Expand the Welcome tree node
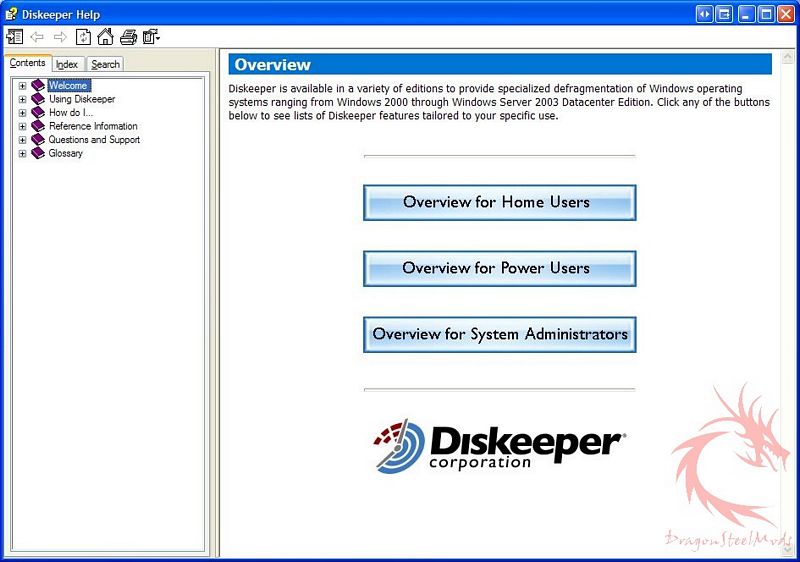800x562 pixels. coord(22,86)
